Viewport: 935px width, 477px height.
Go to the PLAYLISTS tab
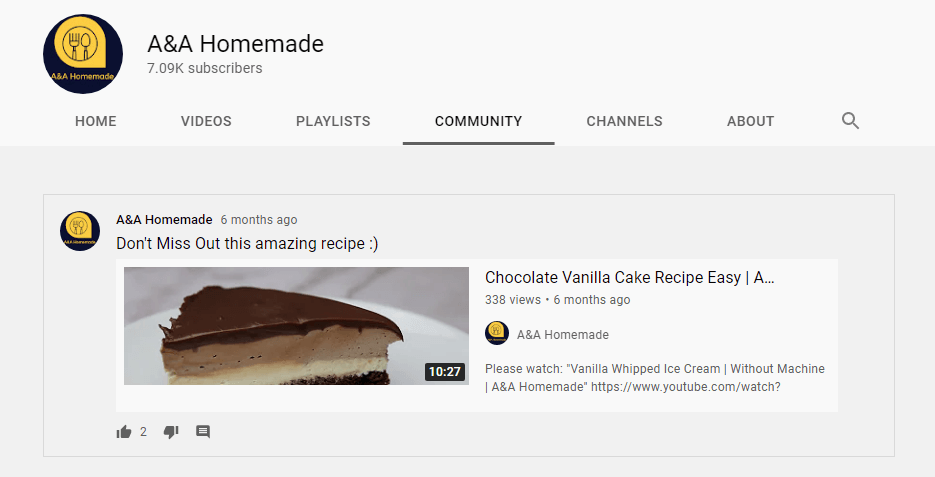(333, 121)
